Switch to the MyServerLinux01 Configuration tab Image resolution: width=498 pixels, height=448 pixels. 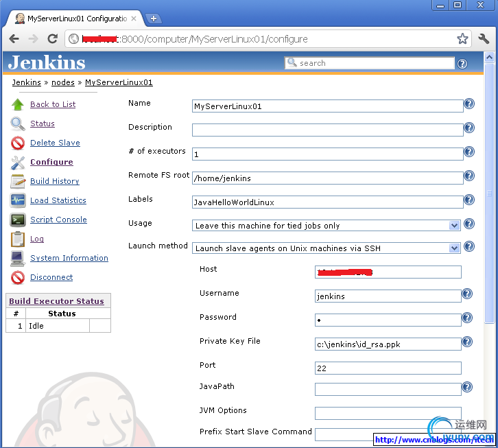[x=75, y=19]
